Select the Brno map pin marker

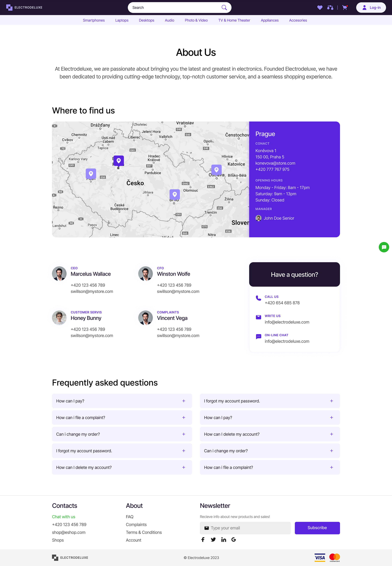tap(175, 194)
